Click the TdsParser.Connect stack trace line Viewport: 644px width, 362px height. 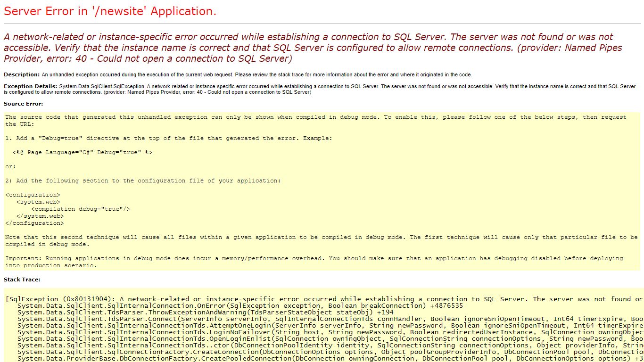(330, 319)
